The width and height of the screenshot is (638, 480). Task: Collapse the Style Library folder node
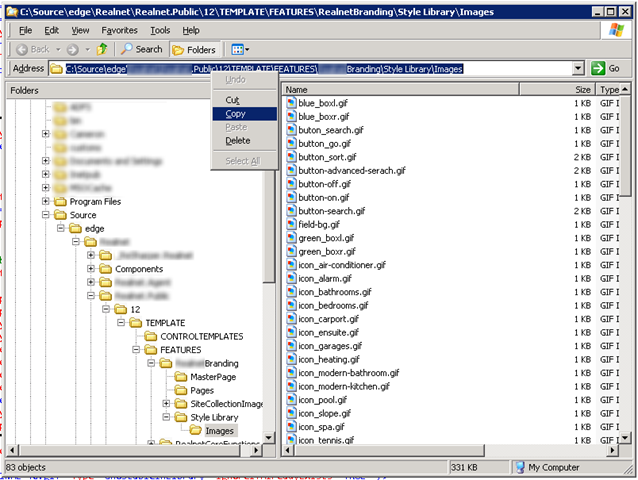[x=166, y=417]
